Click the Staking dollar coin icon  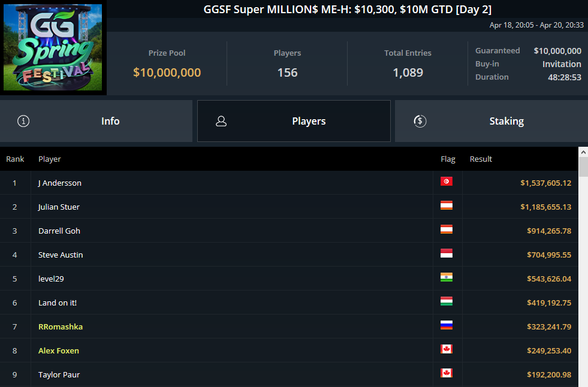(420, 121)
